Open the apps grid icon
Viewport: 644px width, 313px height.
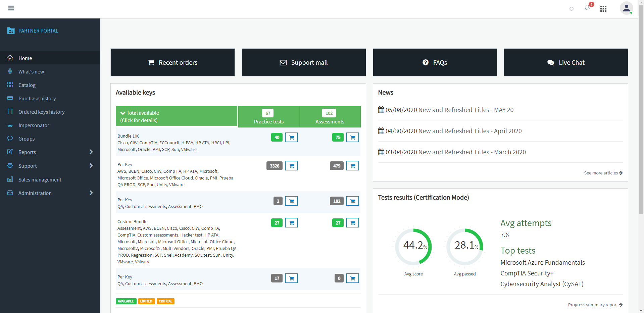click(x=603, y=9)
